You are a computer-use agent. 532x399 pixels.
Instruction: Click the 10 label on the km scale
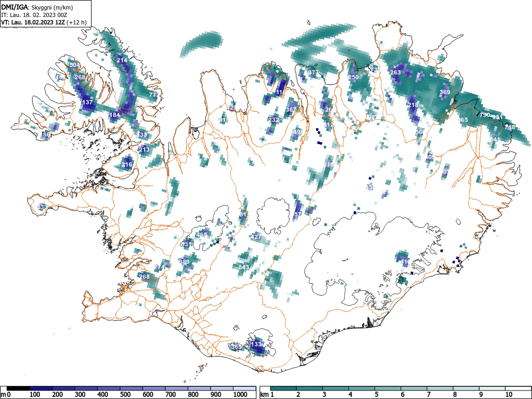508,395
